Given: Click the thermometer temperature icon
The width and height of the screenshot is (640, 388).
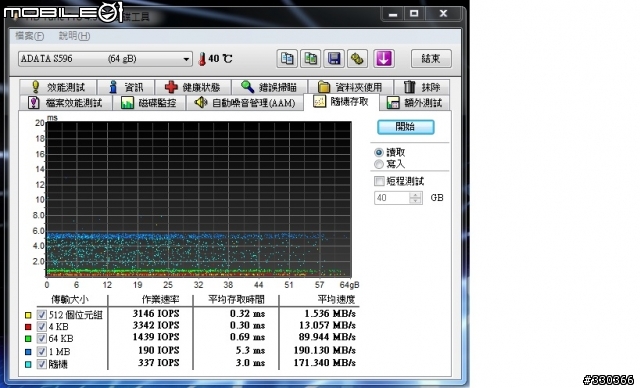Looking at the screenshot, I should (x=202, y=59).
